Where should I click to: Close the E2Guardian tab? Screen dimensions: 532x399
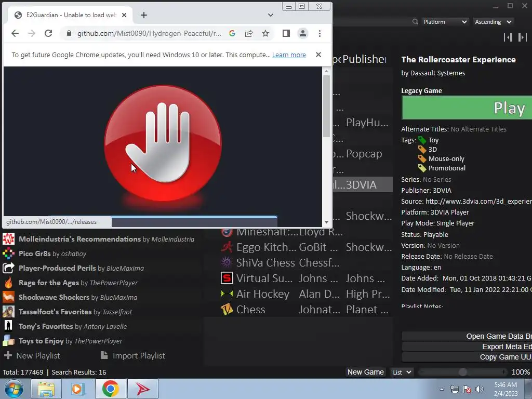[x=124, y=15]
